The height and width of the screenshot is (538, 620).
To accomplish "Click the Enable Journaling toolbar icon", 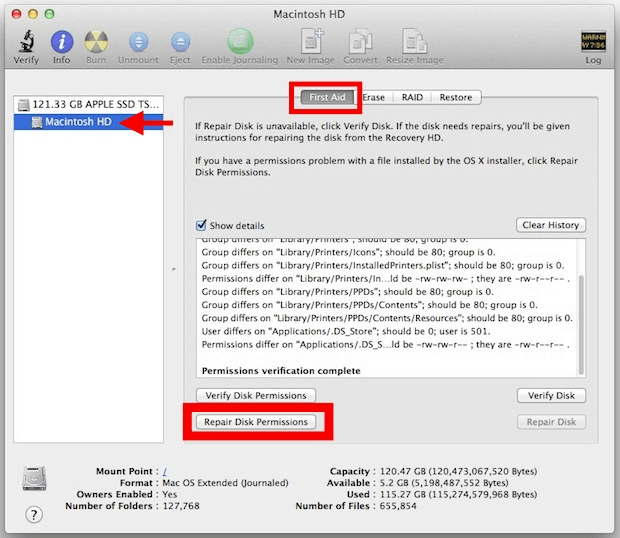I will 240,41.
